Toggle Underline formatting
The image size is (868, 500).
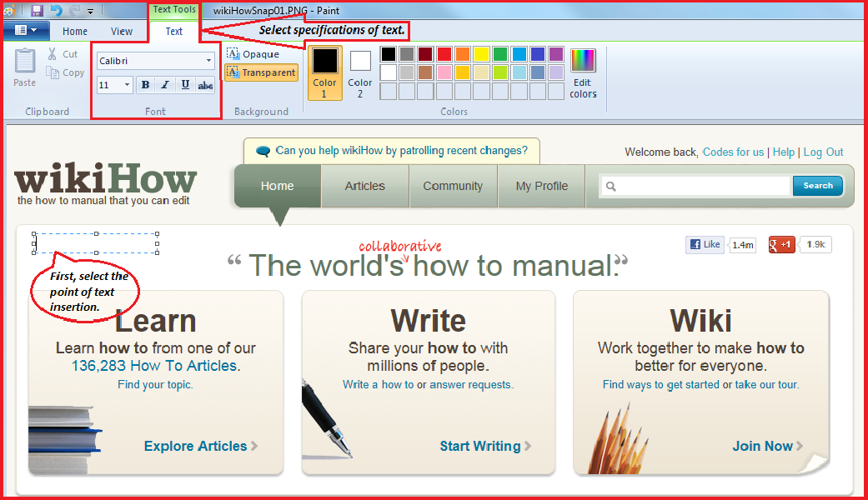(x=185, y=85)
